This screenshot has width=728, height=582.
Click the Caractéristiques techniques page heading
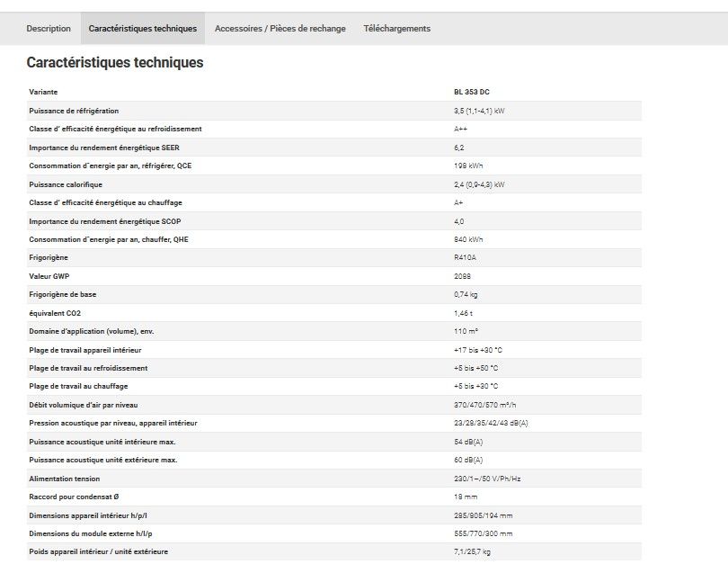pyautogui.click(x=115, y=63)
